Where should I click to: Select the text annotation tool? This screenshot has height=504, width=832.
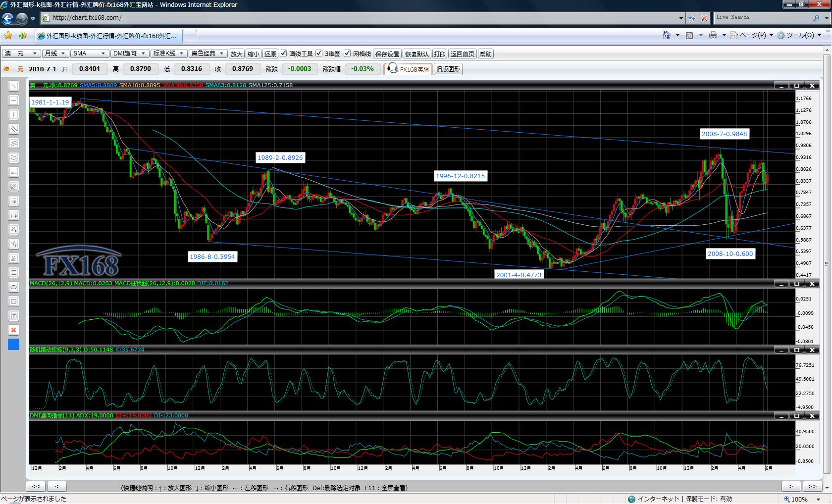[14, 316]
